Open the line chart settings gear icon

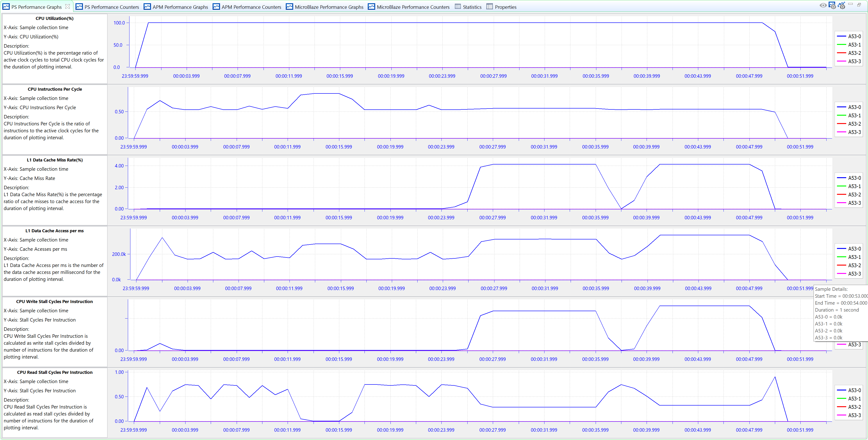pos(842,5)
